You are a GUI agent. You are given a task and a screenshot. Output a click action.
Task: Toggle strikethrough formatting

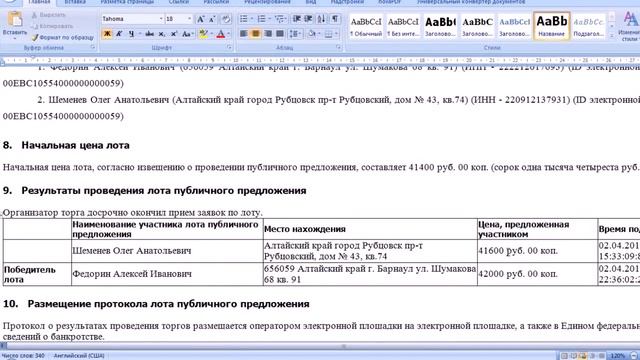[x=149, y=34]
